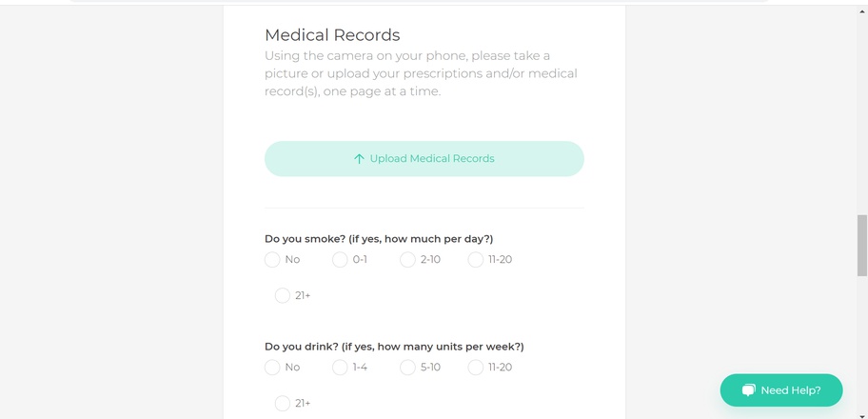Click the scrollbar down arrow
Viewport: 868px width, 419px height.
[862, 416]
